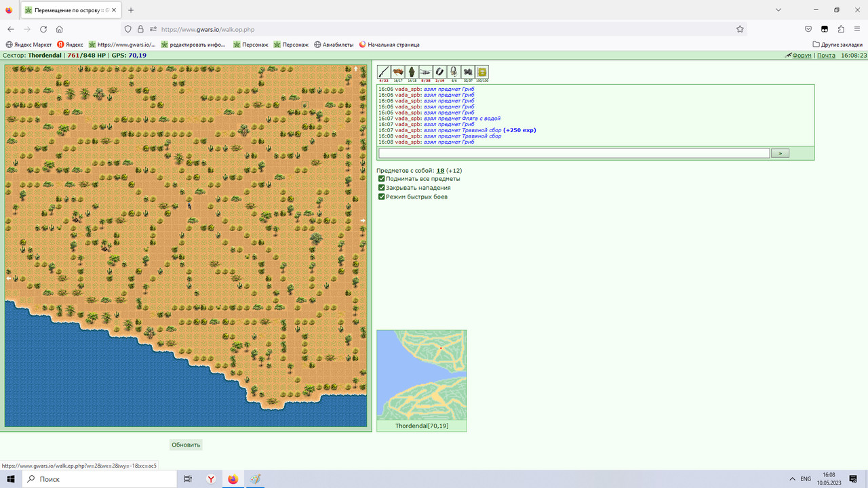Click the chat message input field
Viewport: 868px width, 488px height.
[x=574, y=153]
